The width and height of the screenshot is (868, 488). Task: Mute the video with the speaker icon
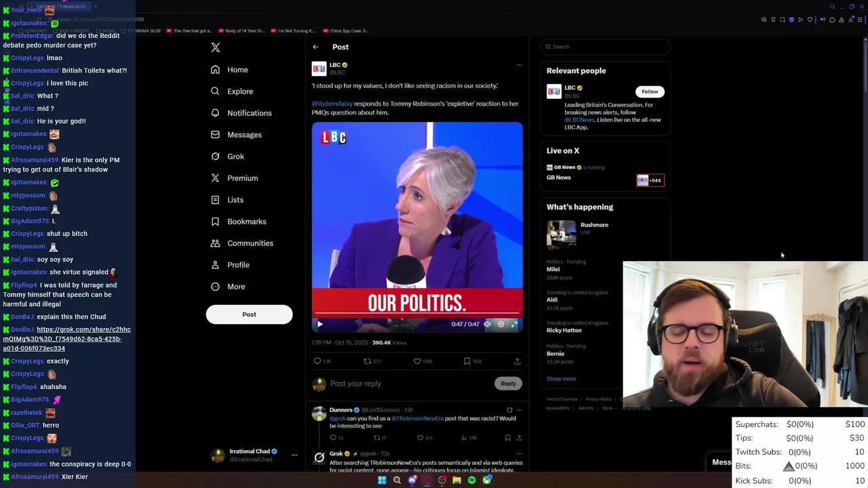click(x=487, y=324)
